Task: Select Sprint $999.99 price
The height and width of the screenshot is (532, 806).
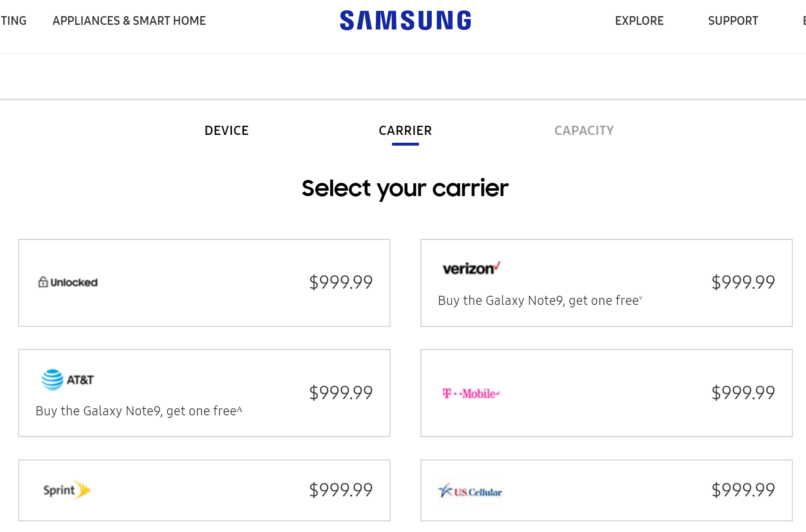Action: [x=341, y=490]
